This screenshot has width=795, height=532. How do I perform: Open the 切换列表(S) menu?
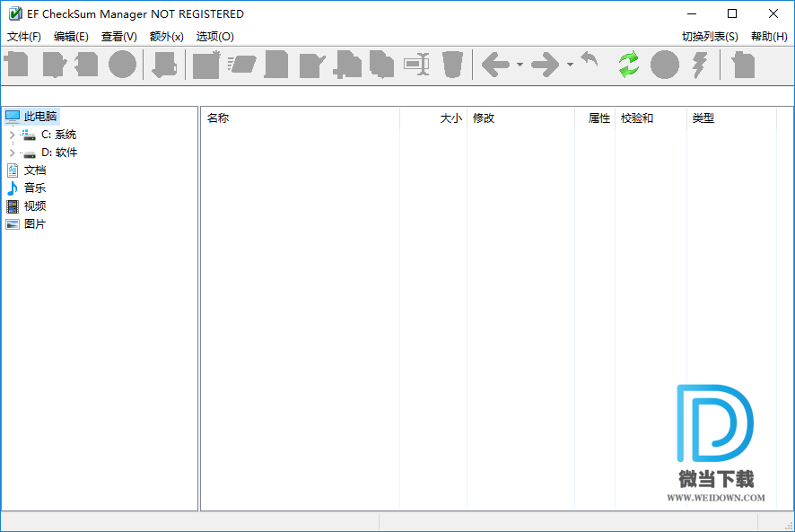[710, 37]
